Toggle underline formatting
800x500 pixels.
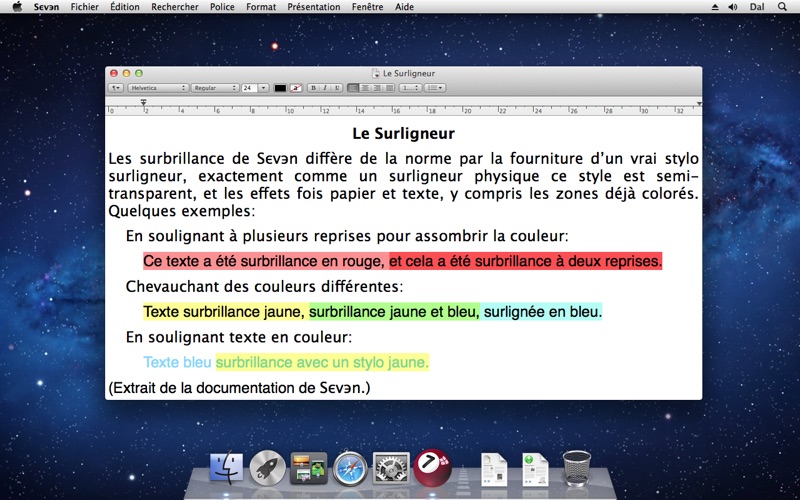coord(337,88)
